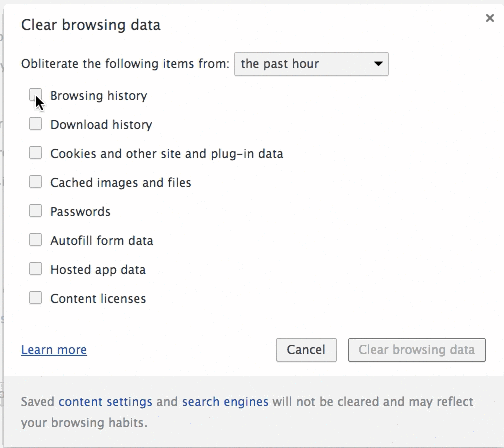504x448 pixels.
Task: Check the Browsing history checkbox
Action: point(35,95)
